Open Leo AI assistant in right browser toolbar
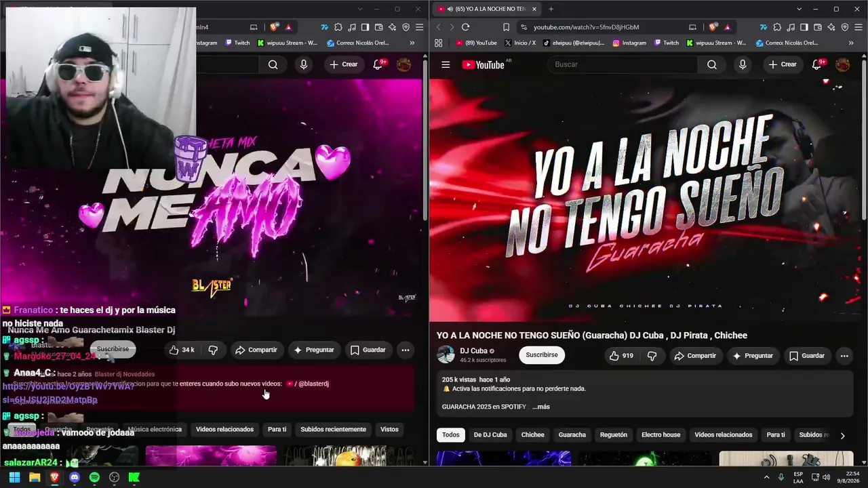This screenshot has width=868, height=488. tap(831, 27)
